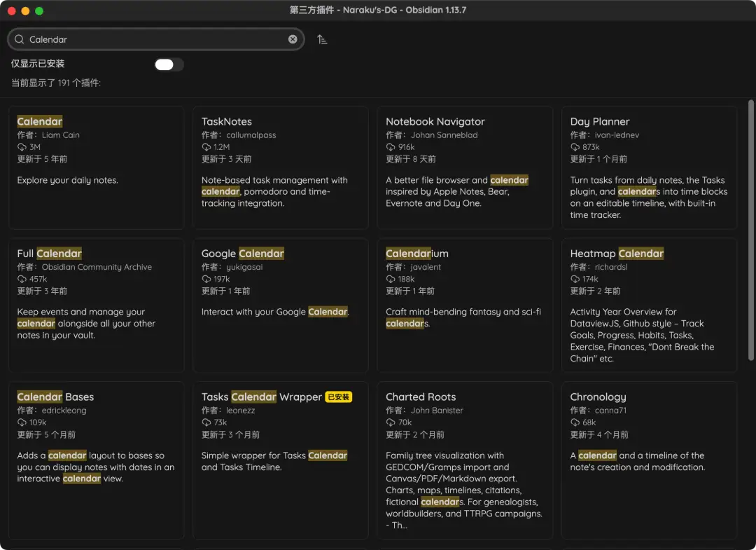Click the download icon beside 1.2M

(206, 147)
